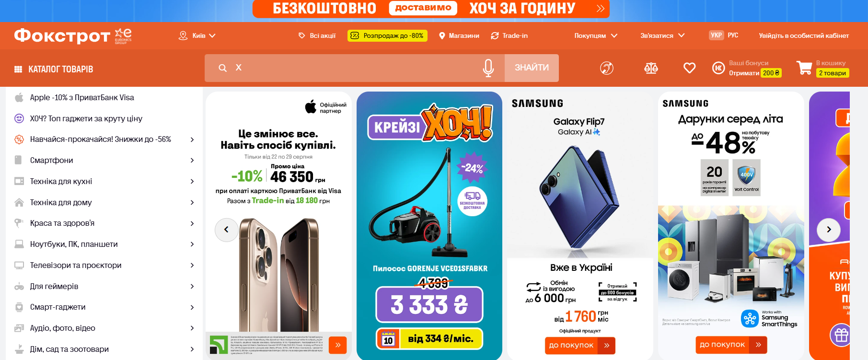The height and width of the screenshot is (360, 868).
Task: Open the product comparison scales icon
Action: (x=651, y=68)
